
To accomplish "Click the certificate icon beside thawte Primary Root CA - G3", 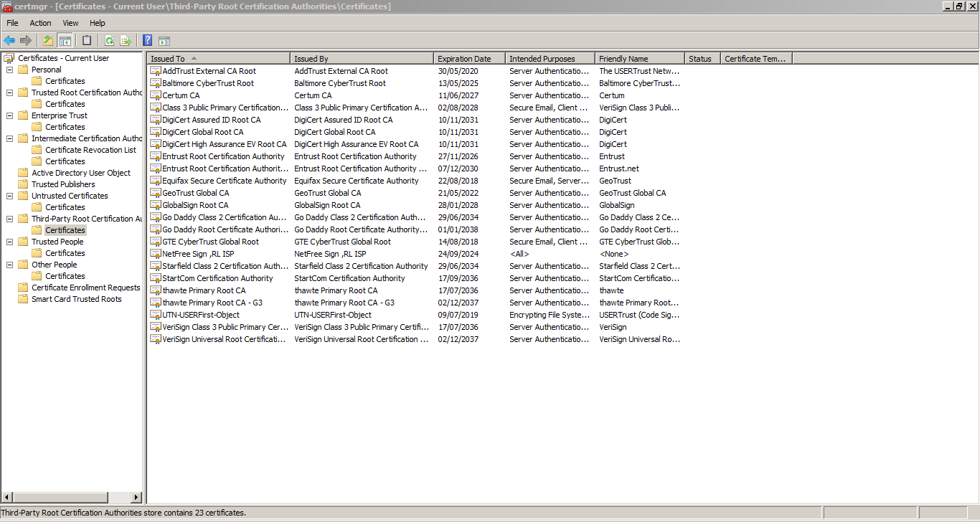I will coord(156,303).
